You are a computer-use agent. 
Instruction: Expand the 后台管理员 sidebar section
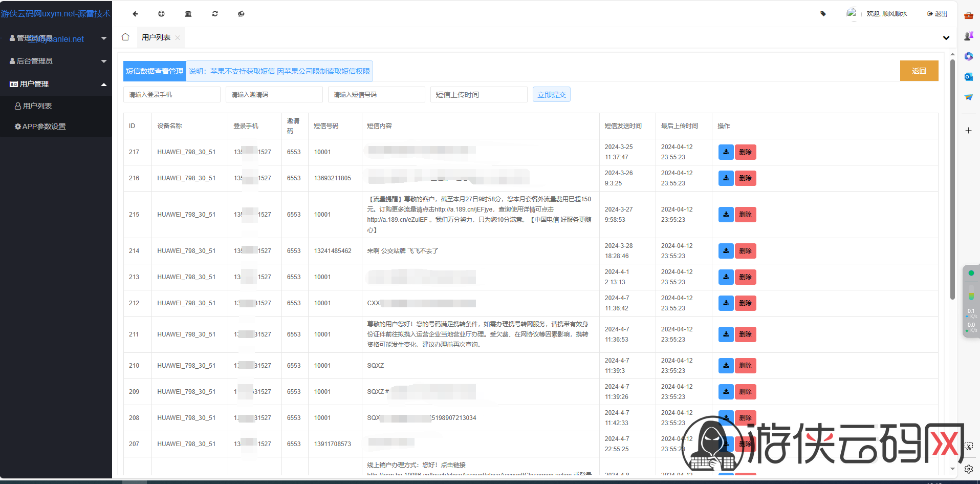(56, 61)
